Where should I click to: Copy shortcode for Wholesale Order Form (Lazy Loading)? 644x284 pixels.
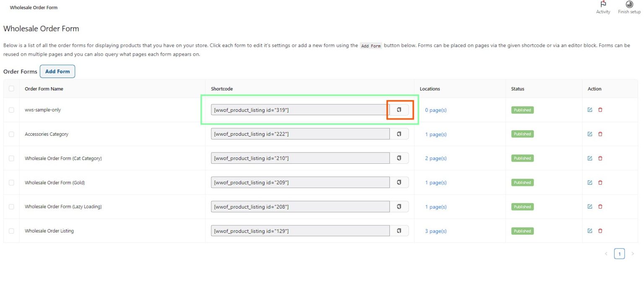399,207
